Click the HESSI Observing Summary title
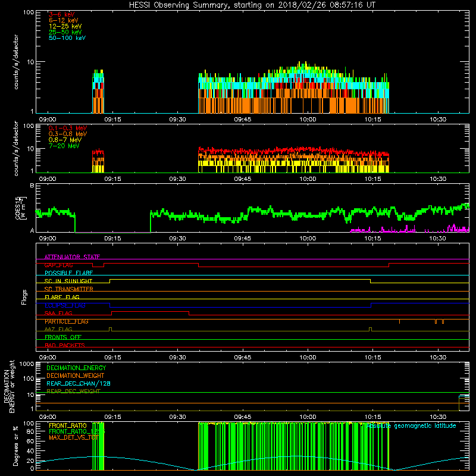Image resolution: width=476 pixels, height=476 pixels. click(252, 5)
